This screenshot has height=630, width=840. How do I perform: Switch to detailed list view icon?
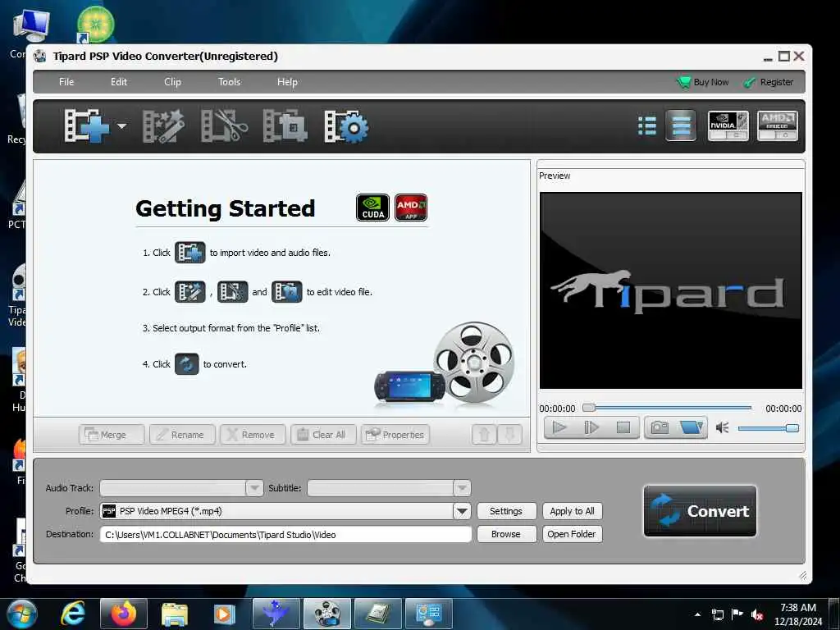pos(681,126)
